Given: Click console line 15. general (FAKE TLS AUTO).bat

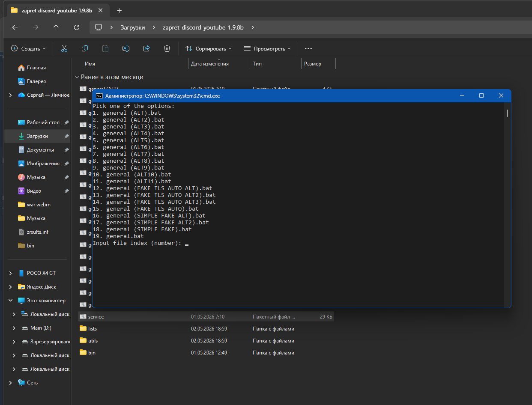Looking at the screenshot, I should pyautogui.click(x=146, y=209).
